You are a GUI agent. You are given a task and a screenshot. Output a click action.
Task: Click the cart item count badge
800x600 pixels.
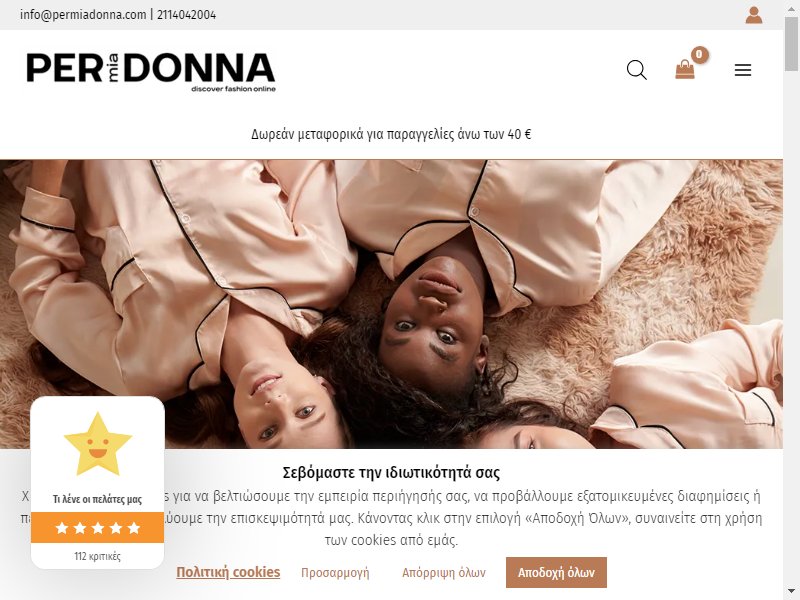coord(699,55)
